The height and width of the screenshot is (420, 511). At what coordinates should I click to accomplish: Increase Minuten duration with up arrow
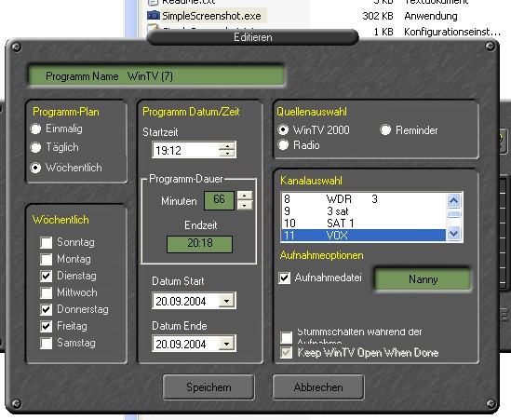click(x=245, y=196)
